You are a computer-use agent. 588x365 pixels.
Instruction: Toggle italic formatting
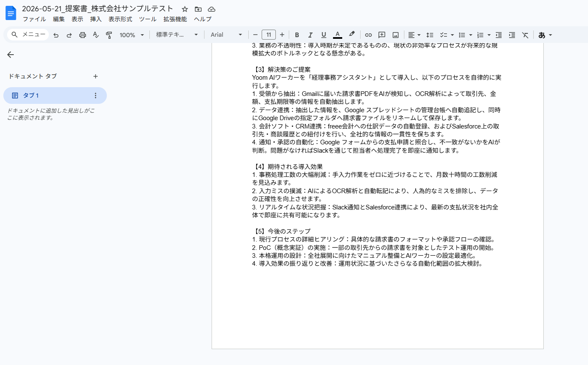[310, 35]
